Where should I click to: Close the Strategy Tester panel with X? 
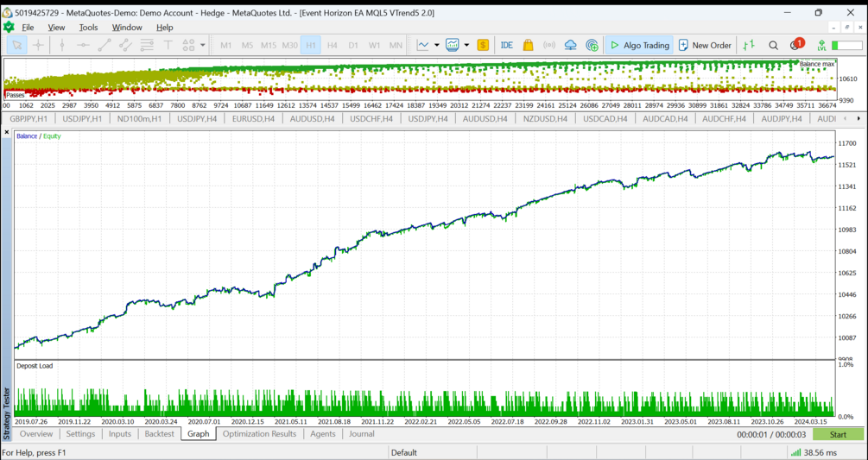(7, 132)
